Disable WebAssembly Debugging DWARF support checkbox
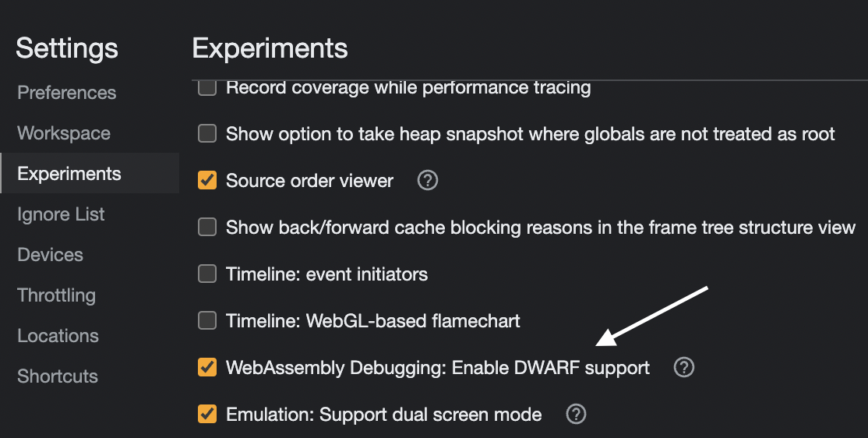The image size is (868, 438). click(206, 367)
